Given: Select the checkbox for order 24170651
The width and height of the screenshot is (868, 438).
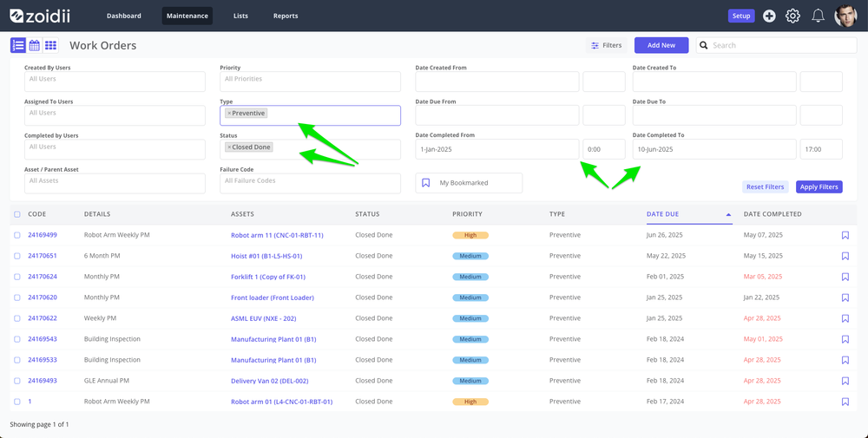Looking at the screenshot, I should (x=17, y=256).
